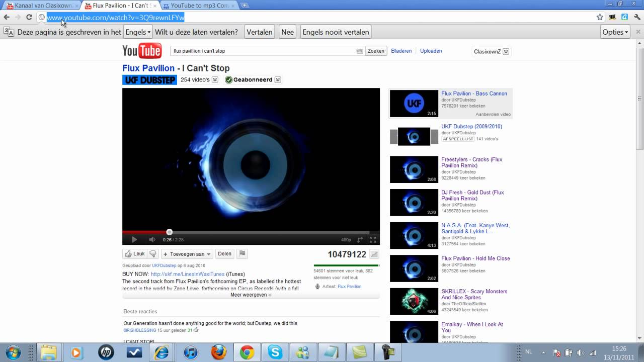
Task: Play the video with the play button
Action: click(134, 240)
